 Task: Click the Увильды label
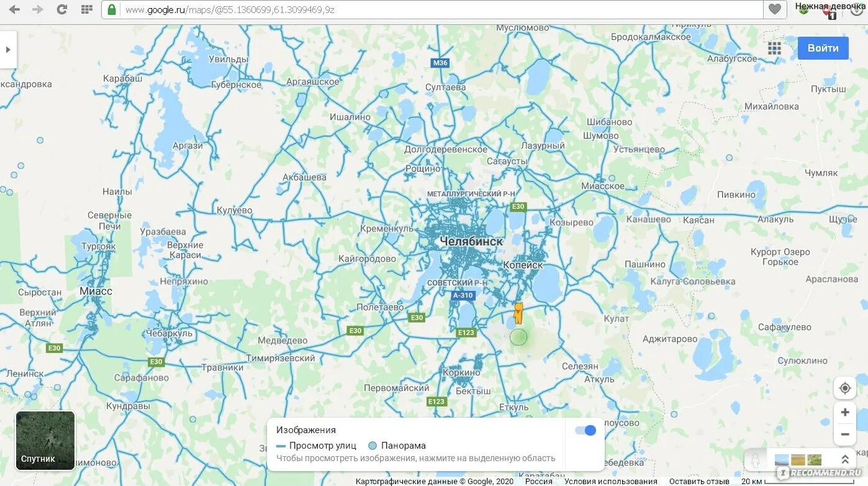228,60
